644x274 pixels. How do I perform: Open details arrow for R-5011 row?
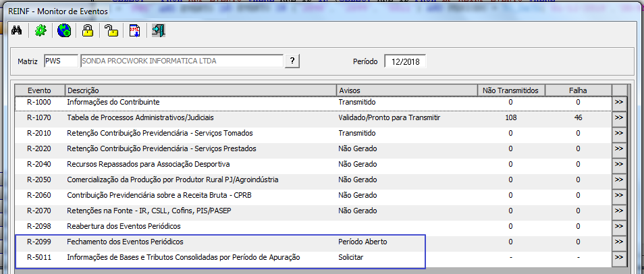pos(619,258)
